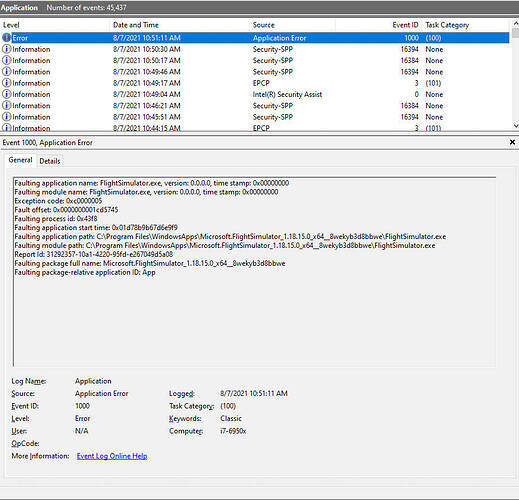Select the Application Error source cell

tap(279, 38)
